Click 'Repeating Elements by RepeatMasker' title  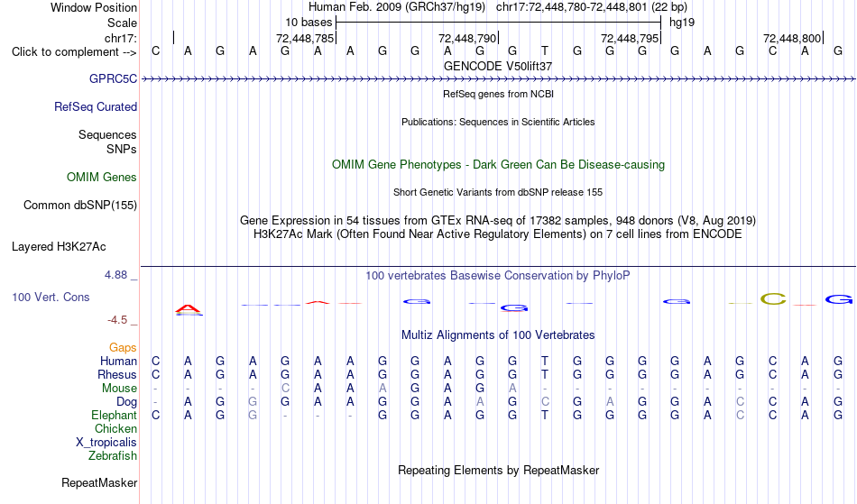click(x=499, y=471)
